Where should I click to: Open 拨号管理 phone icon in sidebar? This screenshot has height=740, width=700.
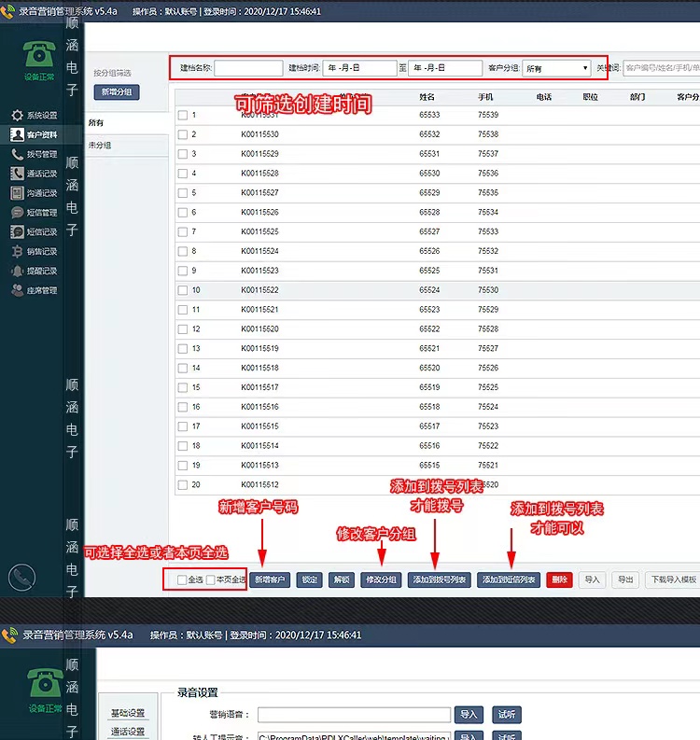coord(18,154)
